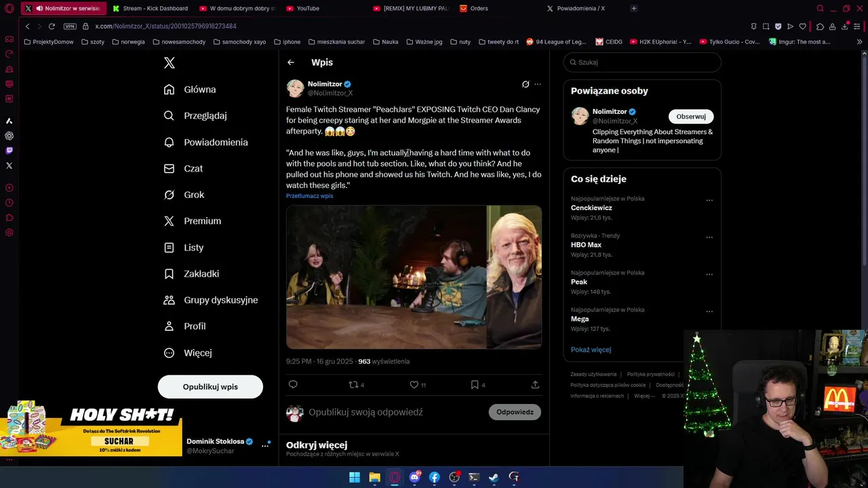The width and height of the screenshot is (868, 488).
Task: Open 94 League of Legends bookmark
Action: click(556, 42)
